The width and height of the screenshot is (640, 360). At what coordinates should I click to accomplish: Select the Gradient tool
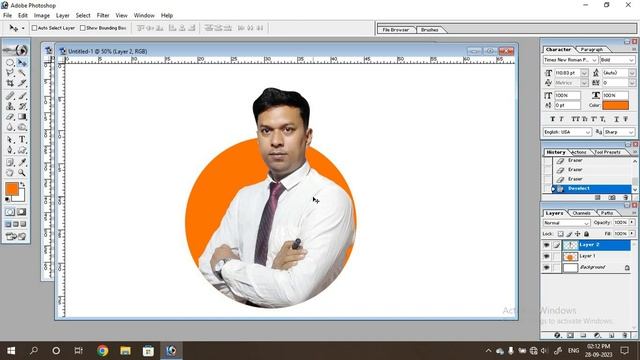tap(22, 117)
